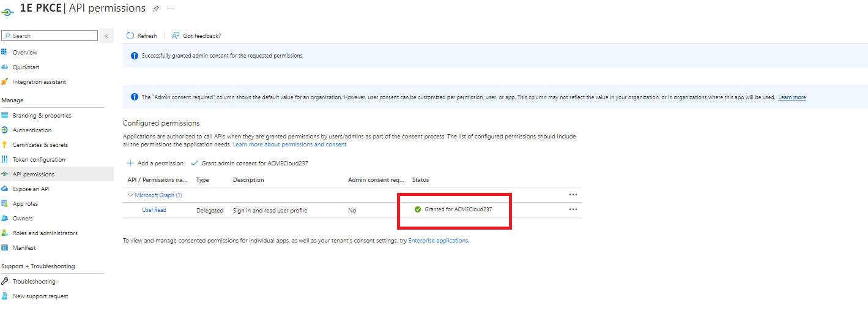Open Learn more about permissions and consent link
Image resolution: width=868 pixels, height=316 pixels.
pos(290,145)
